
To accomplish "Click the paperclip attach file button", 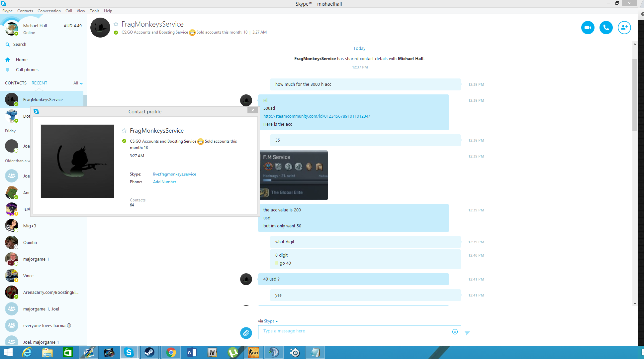I will (x=246, y=332).
